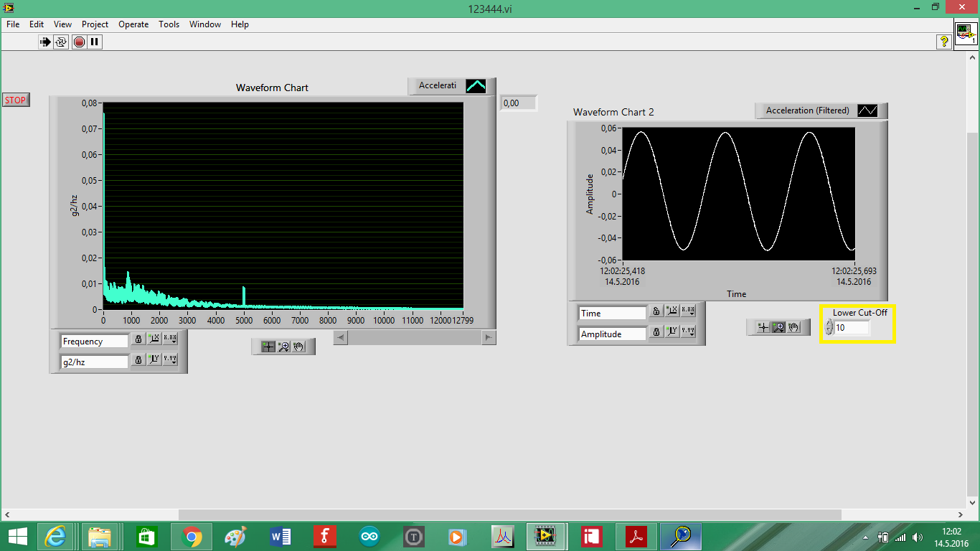Open Google Chrome from the taskbar

(x=192, y=536)
